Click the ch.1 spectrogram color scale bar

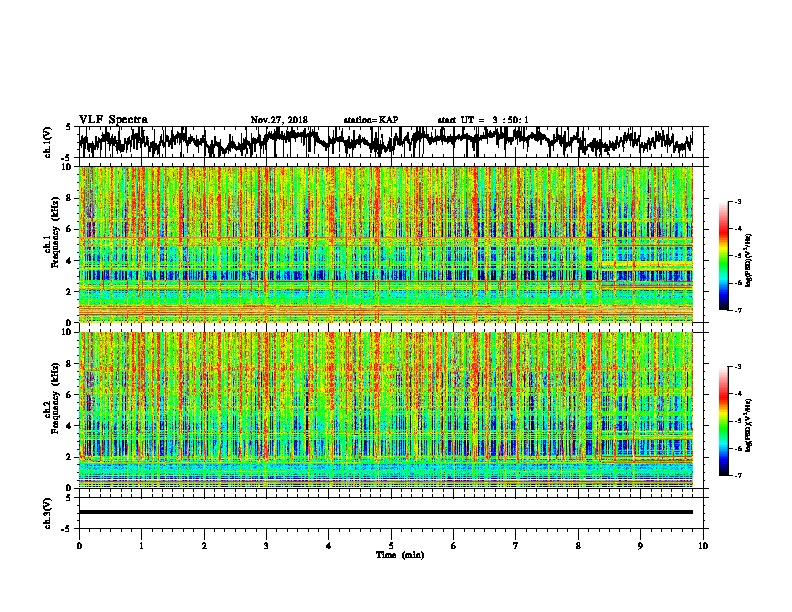click(x=723, y=256)
